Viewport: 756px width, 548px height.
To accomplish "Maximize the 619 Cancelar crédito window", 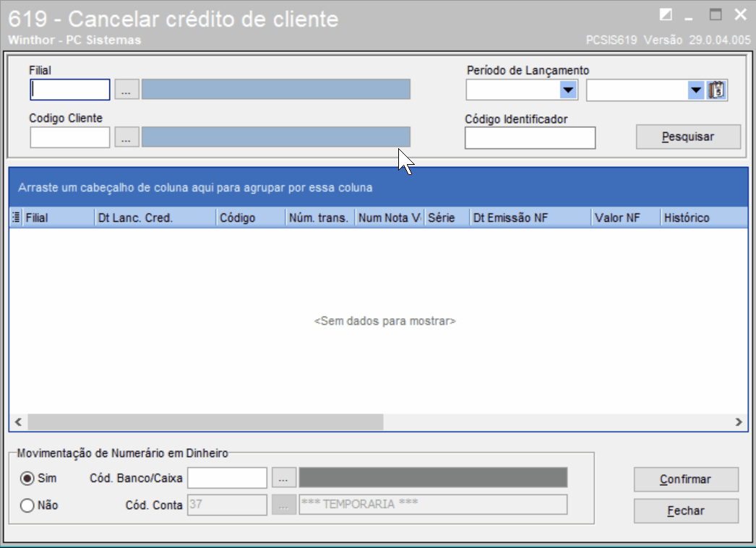I will (716, 15).
